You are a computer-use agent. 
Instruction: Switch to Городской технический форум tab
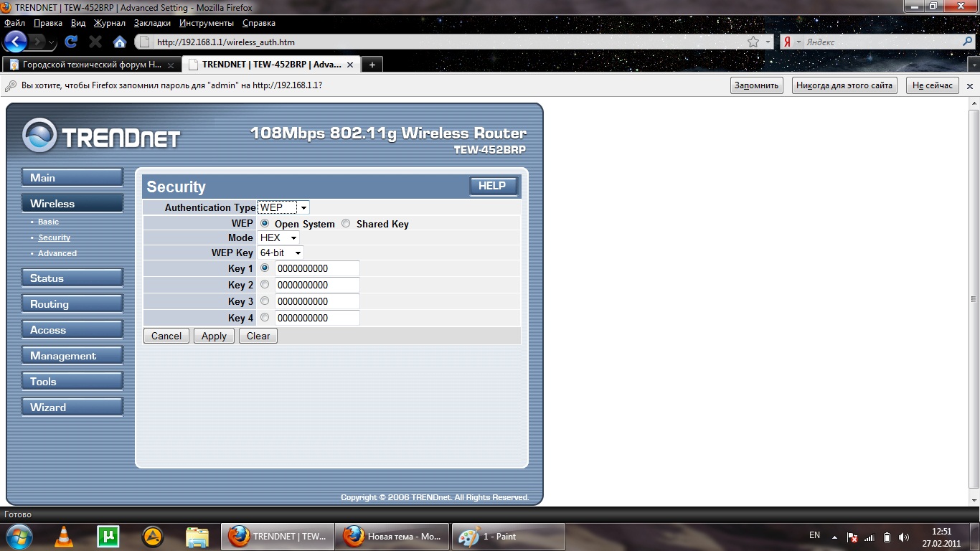pyautogui.click(x=92, y=65)
